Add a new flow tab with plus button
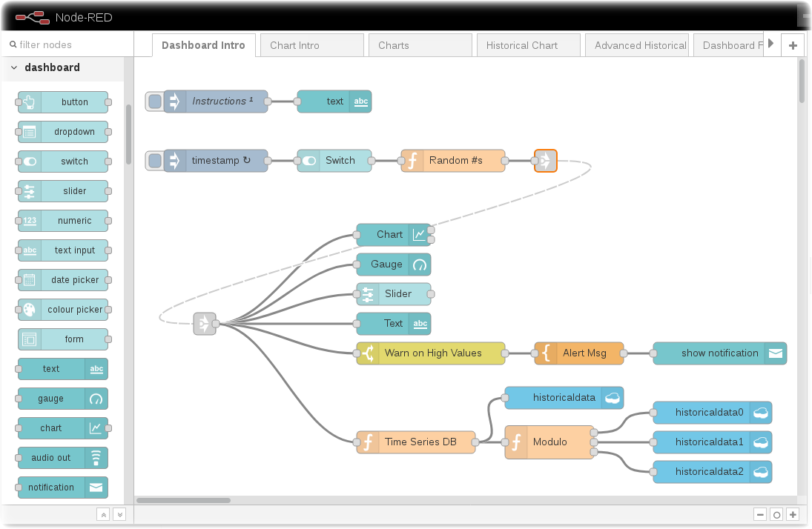The height and width of the screenshot is (529, 812). (x=793, y=45)
